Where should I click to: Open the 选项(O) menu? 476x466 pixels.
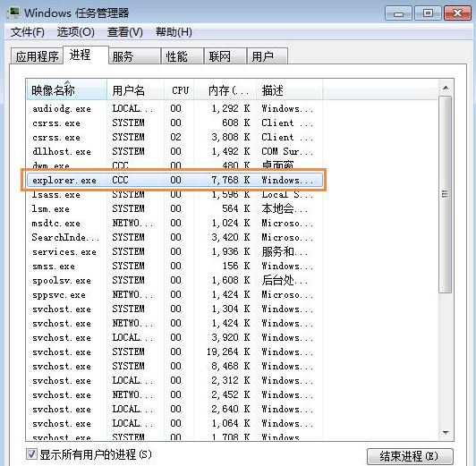coord(75,32)
